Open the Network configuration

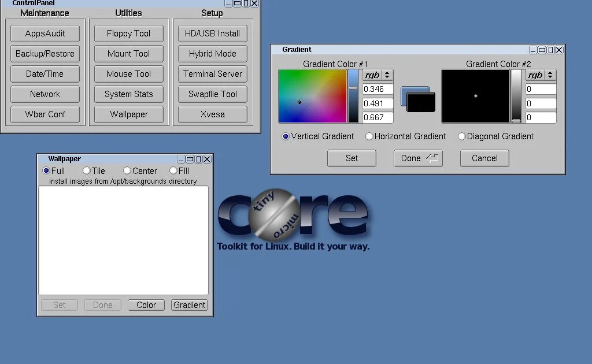pyautogui.click(x=45, y=94)
